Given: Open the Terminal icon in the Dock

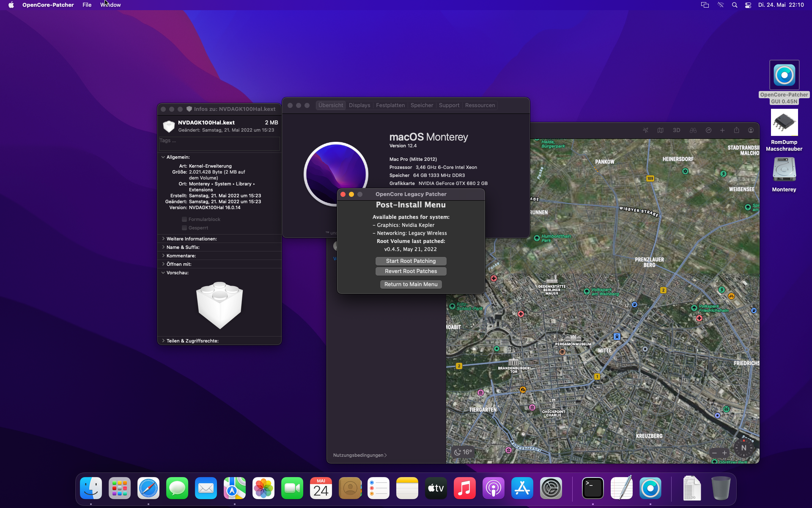Looking at the screenshot, I should (x=593, y=489).
